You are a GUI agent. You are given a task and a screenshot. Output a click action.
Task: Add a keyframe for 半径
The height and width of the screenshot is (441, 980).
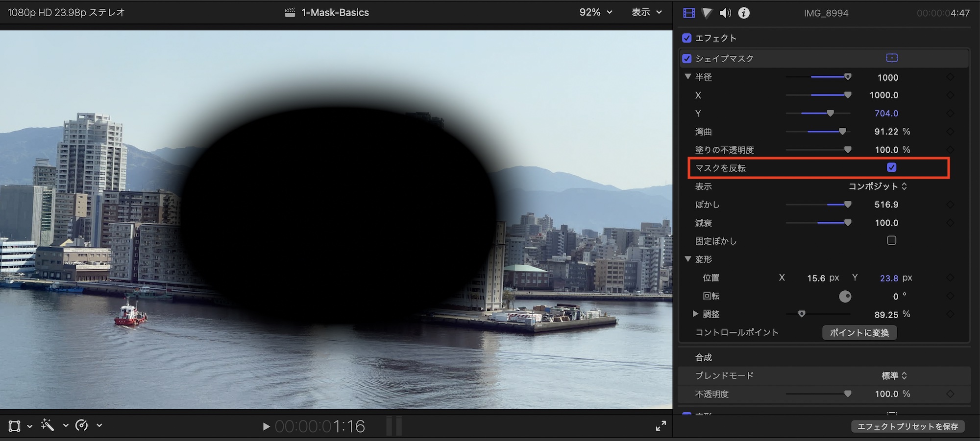pos(950,77)
